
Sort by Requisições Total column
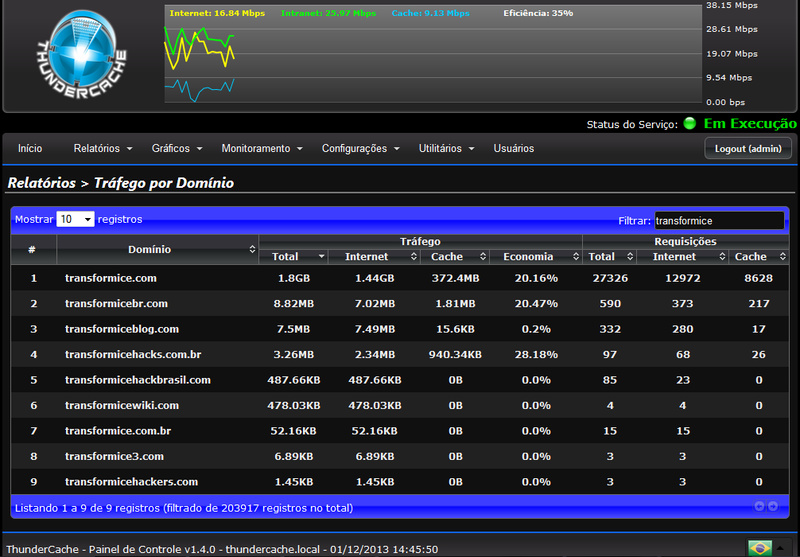click(x=609, y=257)
